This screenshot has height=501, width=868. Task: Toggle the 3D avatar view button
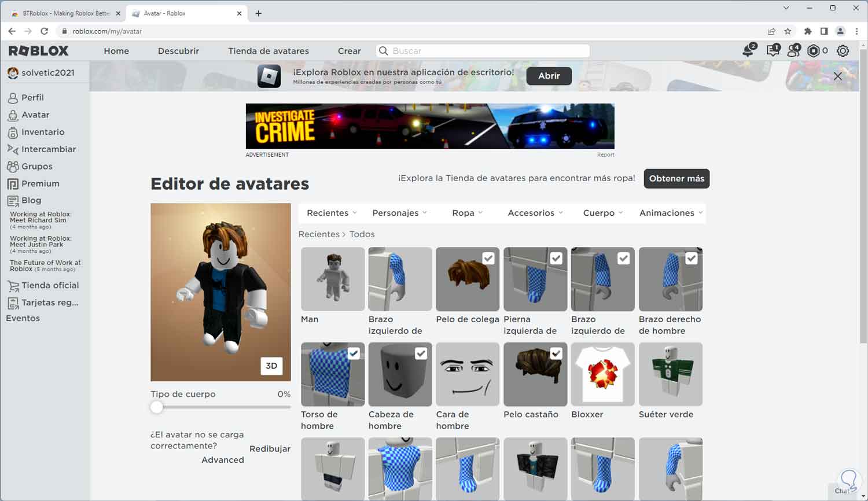point(271,366)
